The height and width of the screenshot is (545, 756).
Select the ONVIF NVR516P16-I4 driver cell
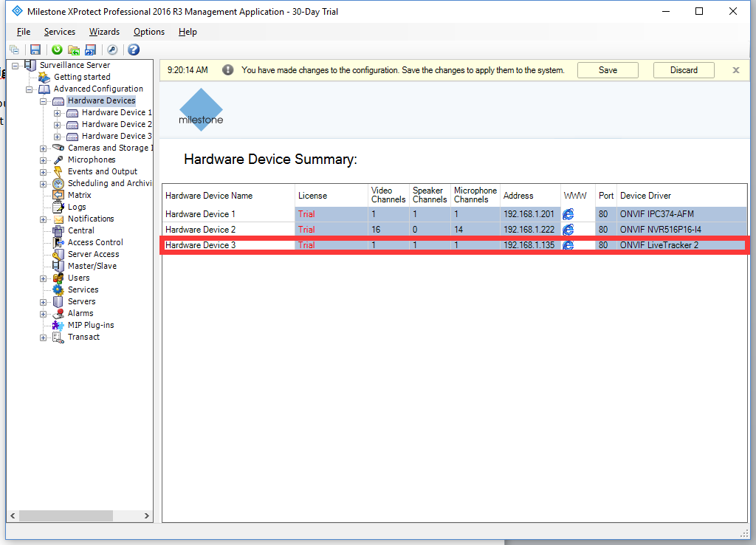(x=681, y=230)
